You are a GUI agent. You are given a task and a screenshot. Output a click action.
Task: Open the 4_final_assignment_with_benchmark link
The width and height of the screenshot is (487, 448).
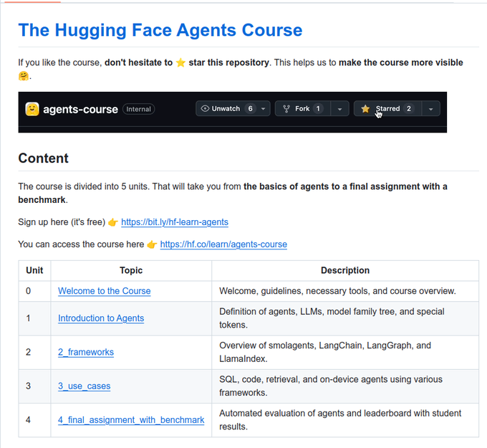coord(131,420)
